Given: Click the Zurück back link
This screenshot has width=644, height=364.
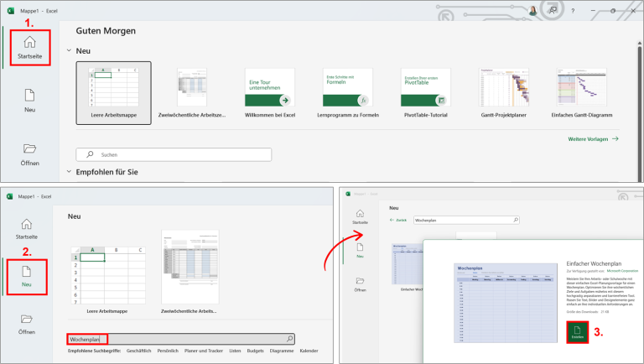Looking at the screenshot, I should pyautogui.click(x=398, y=221).
